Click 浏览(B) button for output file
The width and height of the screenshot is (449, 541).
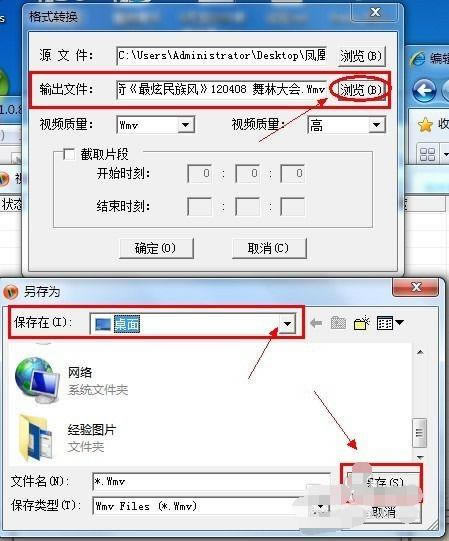point(361,90)
